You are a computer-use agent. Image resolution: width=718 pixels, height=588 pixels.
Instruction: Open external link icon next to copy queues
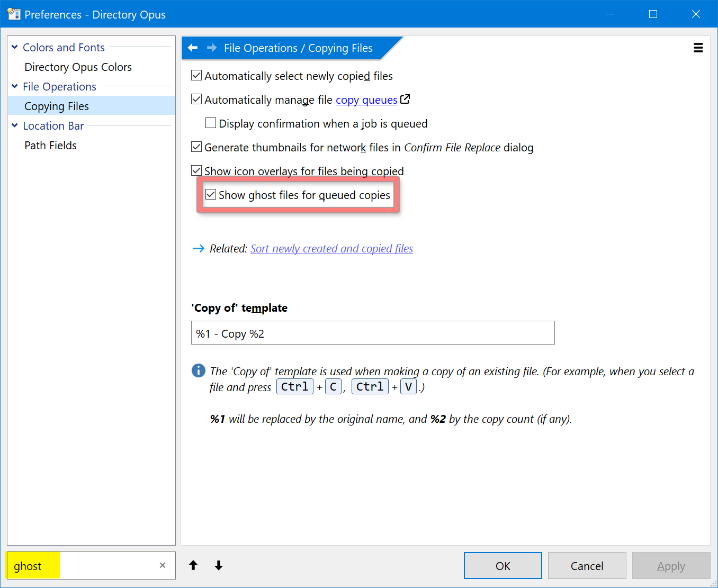point(405,99)
